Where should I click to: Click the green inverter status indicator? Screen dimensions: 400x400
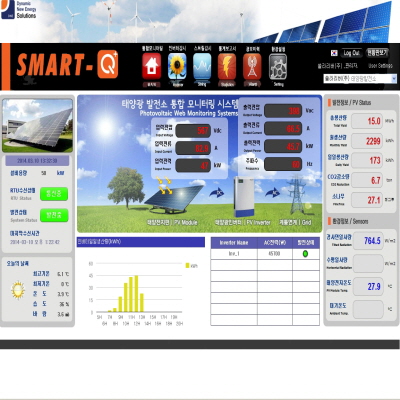(305, 254)
